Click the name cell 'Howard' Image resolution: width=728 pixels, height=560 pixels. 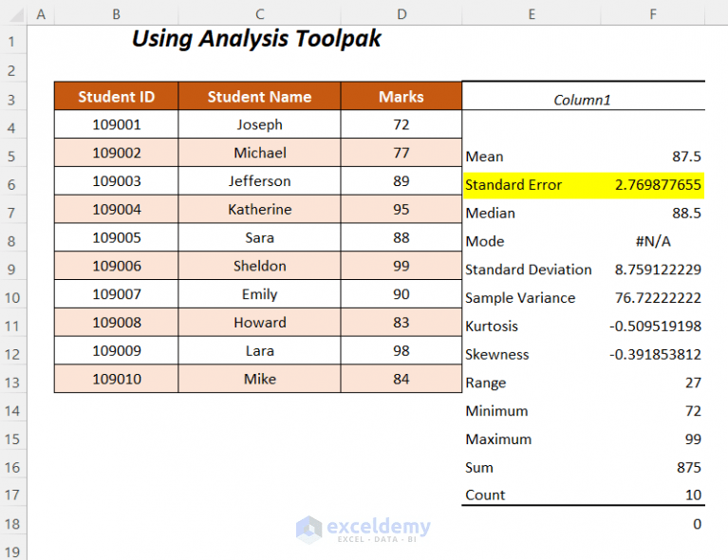[x=259, y=323]
